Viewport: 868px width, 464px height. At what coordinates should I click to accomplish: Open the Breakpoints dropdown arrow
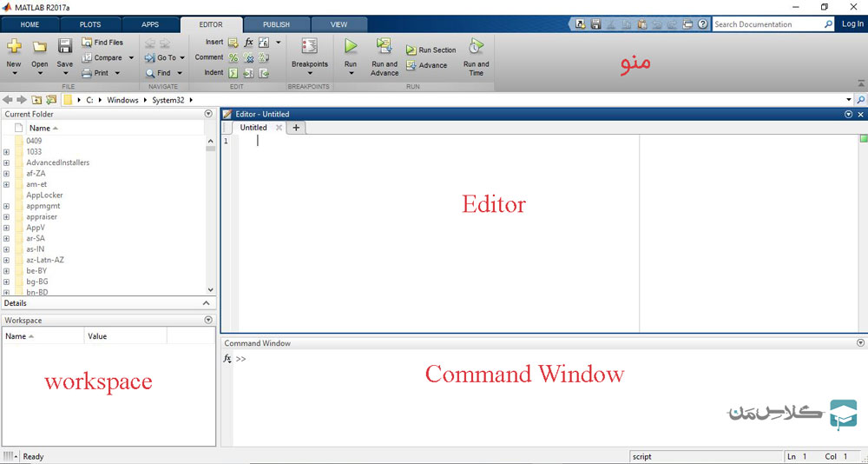pyautogui.click(x=310, y=73)
